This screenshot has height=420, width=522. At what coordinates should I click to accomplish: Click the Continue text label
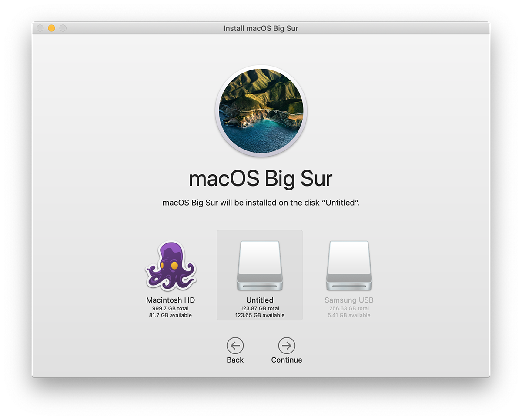coord(287,360)
